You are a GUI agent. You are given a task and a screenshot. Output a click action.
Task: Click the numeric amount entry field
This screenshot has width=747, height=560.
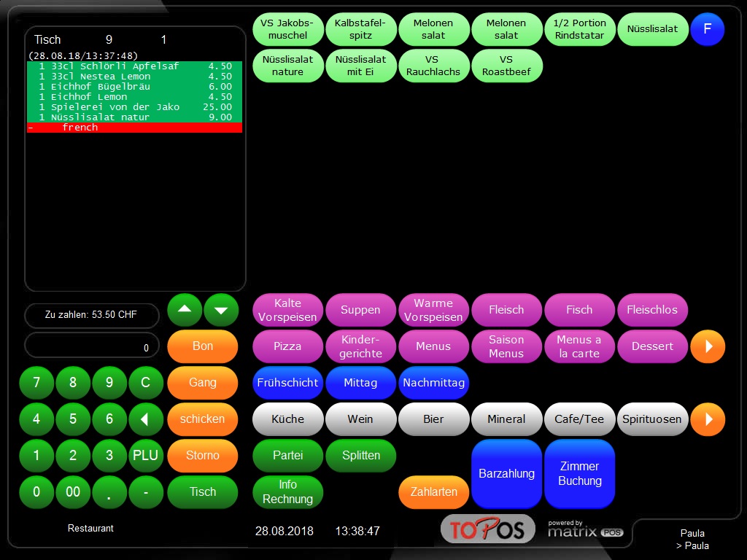point(92,346)
